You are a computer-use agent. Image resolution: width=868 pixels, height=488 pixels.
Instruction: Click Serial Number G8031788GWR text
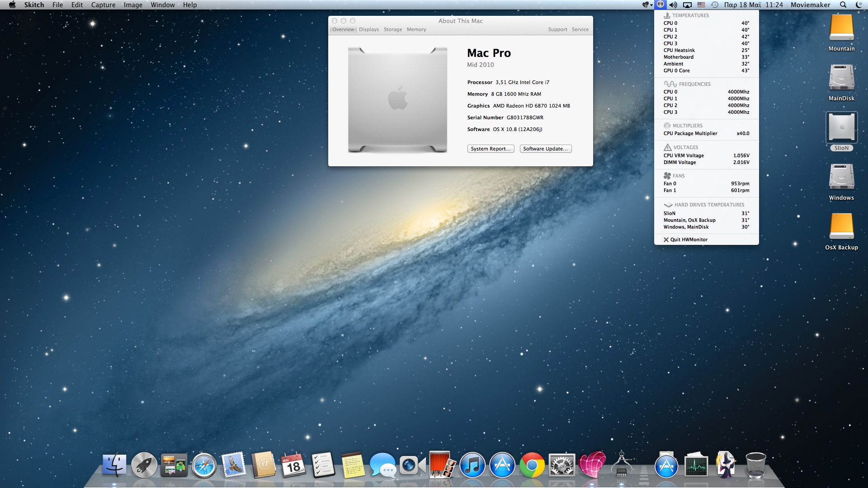tap(505, 117)
